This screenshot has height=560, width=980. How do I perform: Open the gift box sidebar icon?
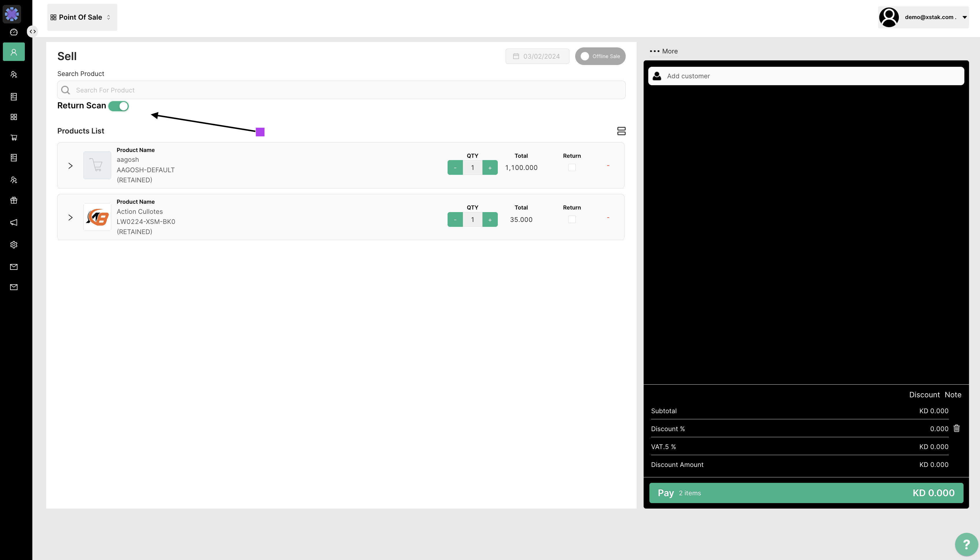[14, 200]
